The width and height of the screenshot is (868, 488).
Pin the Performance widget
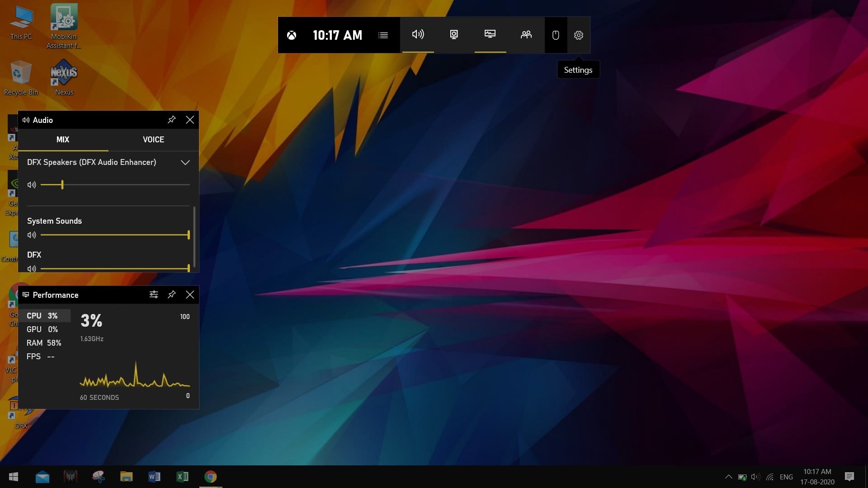pyautogui.click(x=171, y=295)
